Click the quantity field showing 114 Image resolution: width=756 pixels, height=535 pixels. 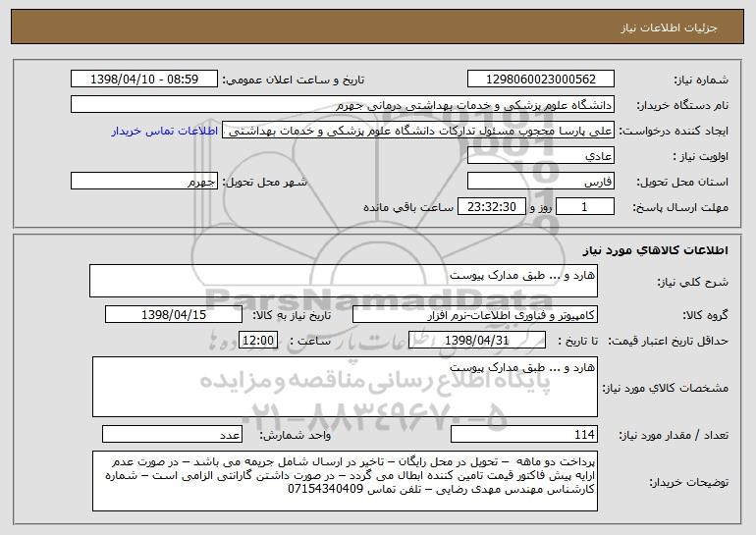524,434
